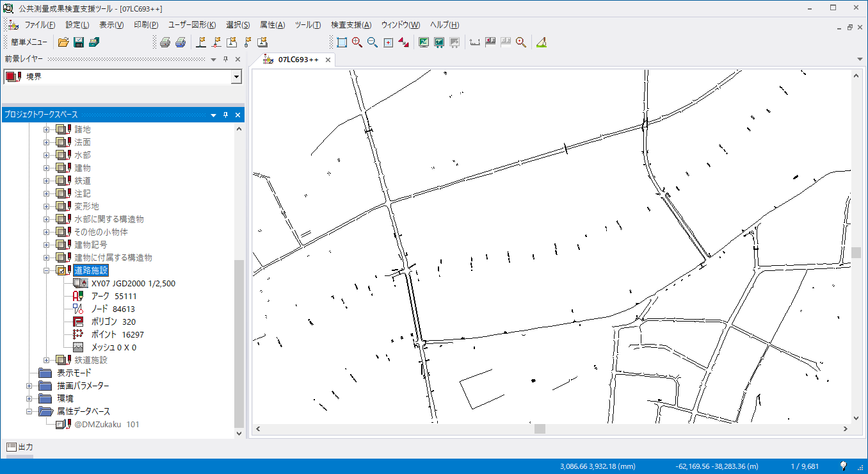Click the first printer toolbar icon
The width and height of the screenshot is (868, 474).
[165, 42]
